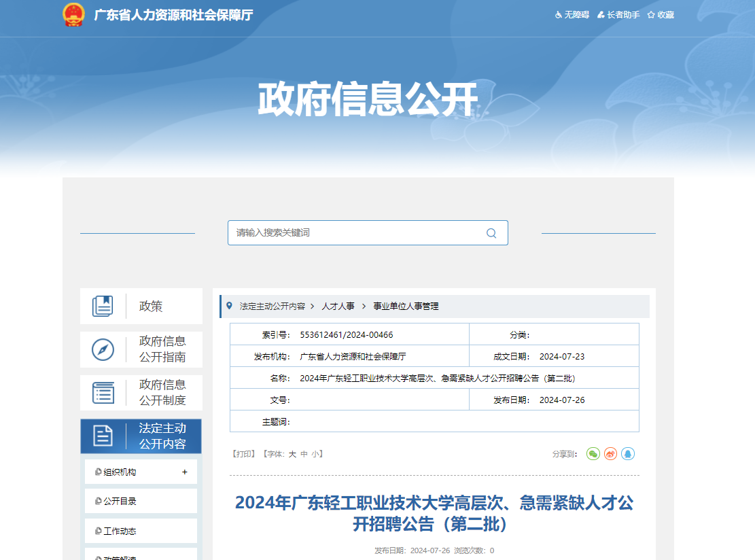Set font size to 小
Image resolution: width=755 pixels, height=560 pixels.
pos(315,454)
